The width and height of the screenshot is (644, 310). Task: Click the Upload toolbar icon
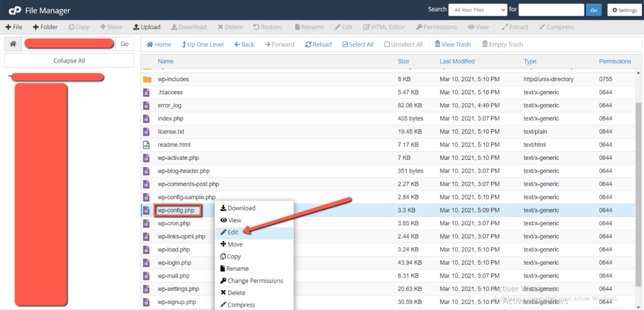(137, 27)
